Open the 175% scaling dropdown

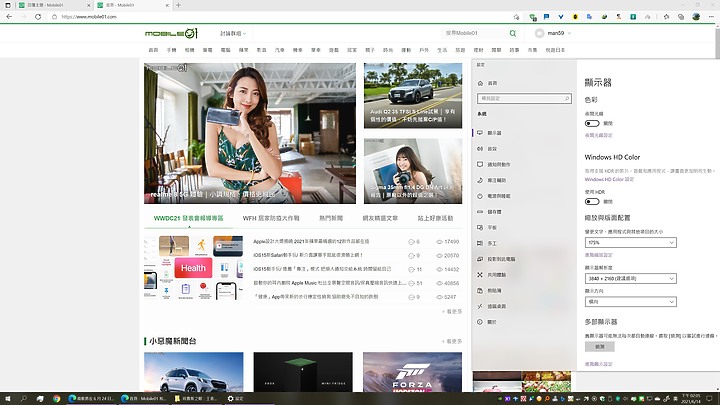click(630, 242)
